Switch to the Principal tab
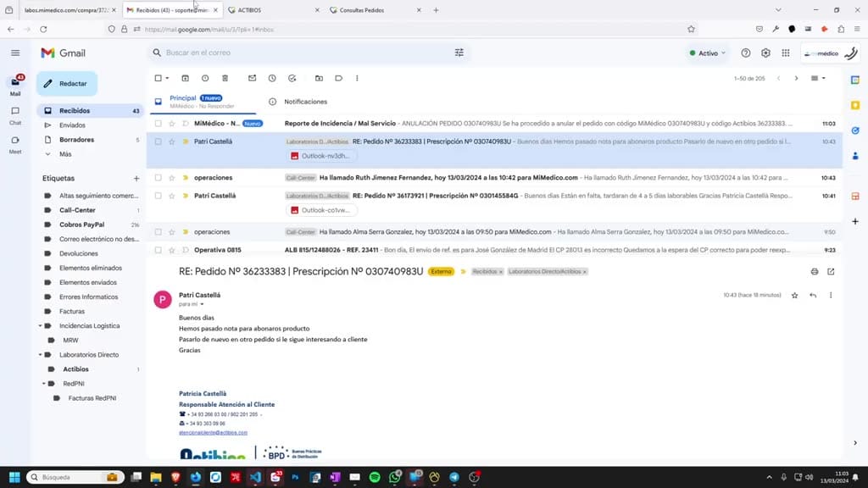 [x=202, y=102]
